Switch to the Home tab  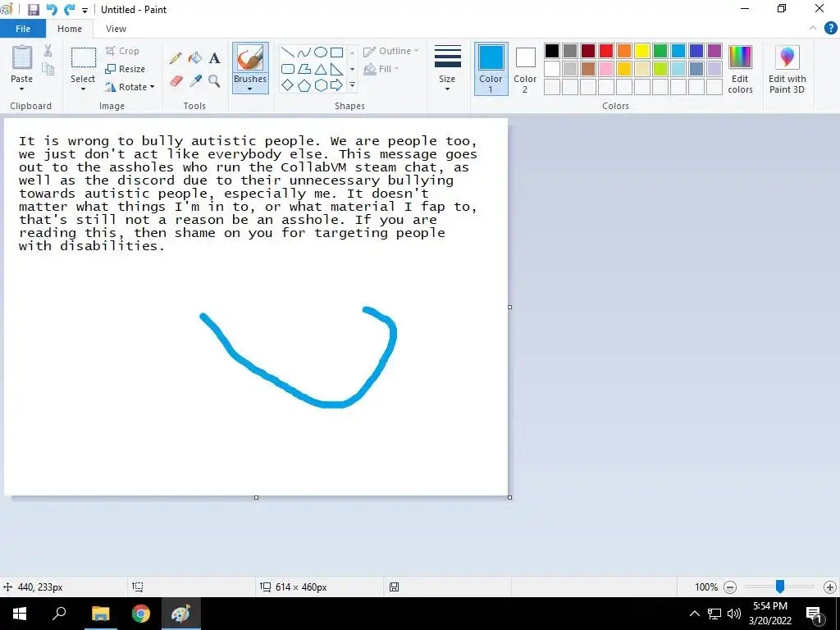pos(70,29)
